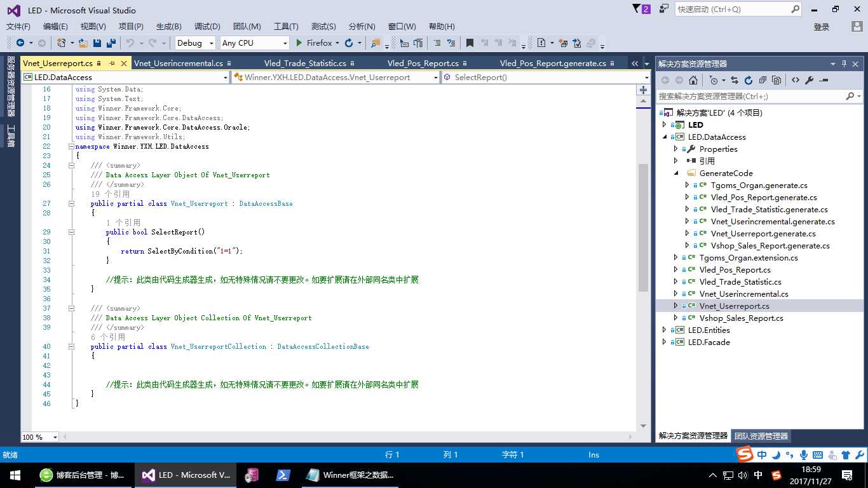868x488 pixels.
Task: Toggle Show All Files in Solution Explorer
Action: [776, 80]
